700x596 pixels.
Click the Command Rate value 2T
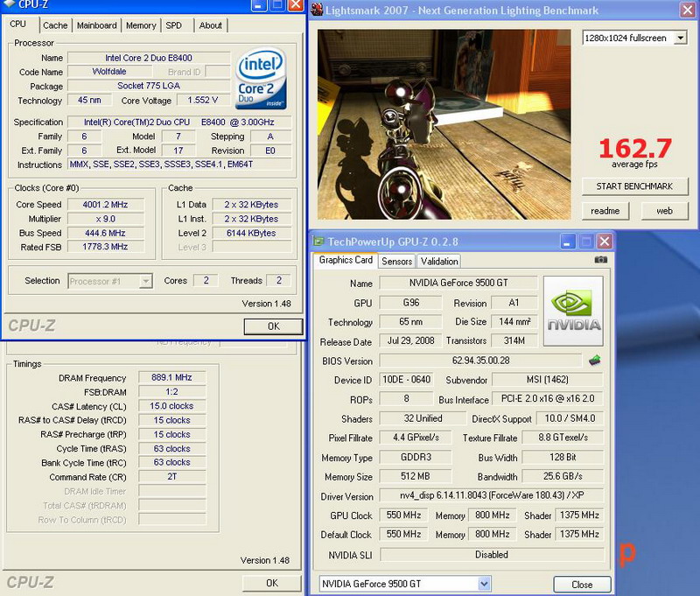pyautogui.click(x=171, y=476)
